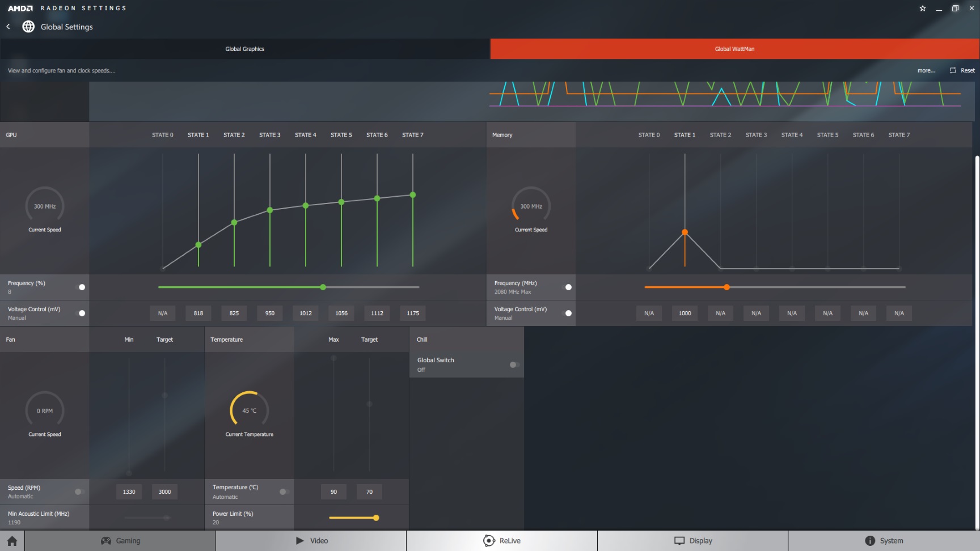Click GPU State 2 voltage field 825
980x551 pixels.
click(234, 313)
